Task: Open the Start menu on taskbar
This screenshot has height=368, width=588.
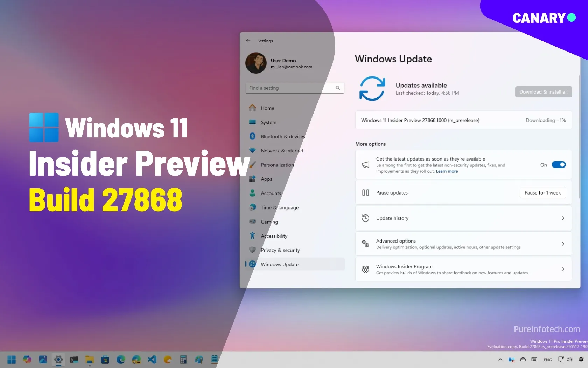Action: [x=12, y=360]
